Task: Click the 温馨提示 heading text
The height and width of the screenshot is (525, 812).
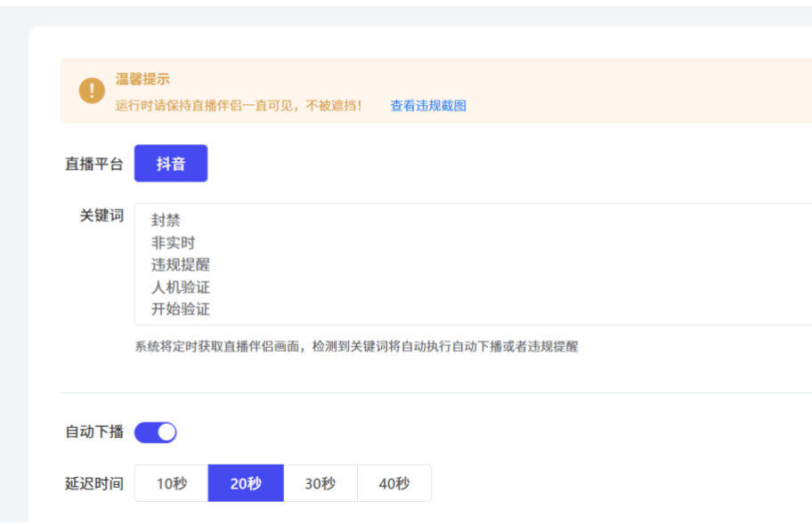Action: (x=142, y=79)
